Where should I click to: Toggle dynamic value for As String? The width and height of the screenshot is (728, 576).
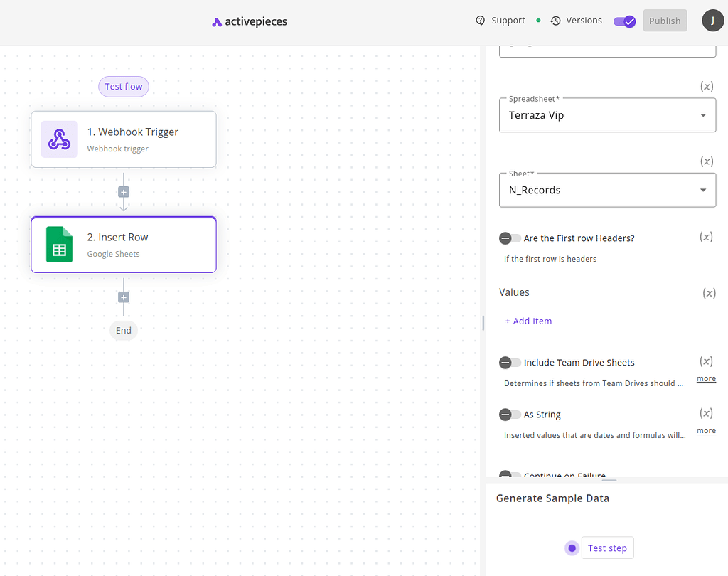pyautogui.click(x=706, y=413)
